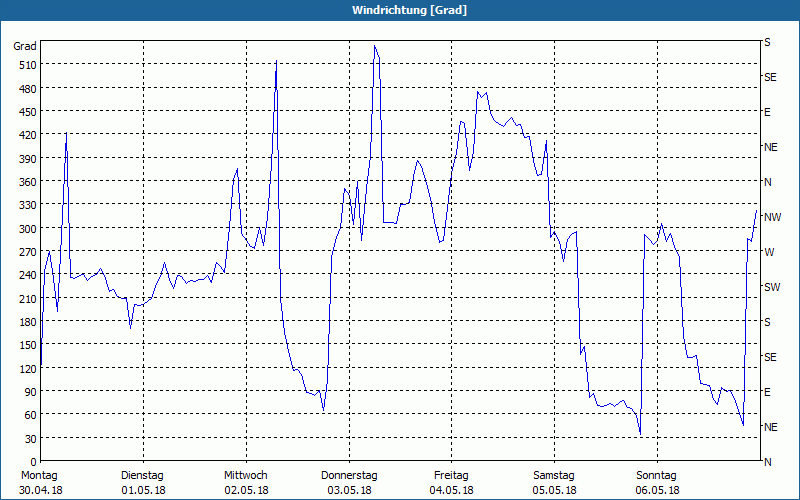Select the 120 y-axis value
The height and width of the screenshot is (500, 800).
[28, 369]
